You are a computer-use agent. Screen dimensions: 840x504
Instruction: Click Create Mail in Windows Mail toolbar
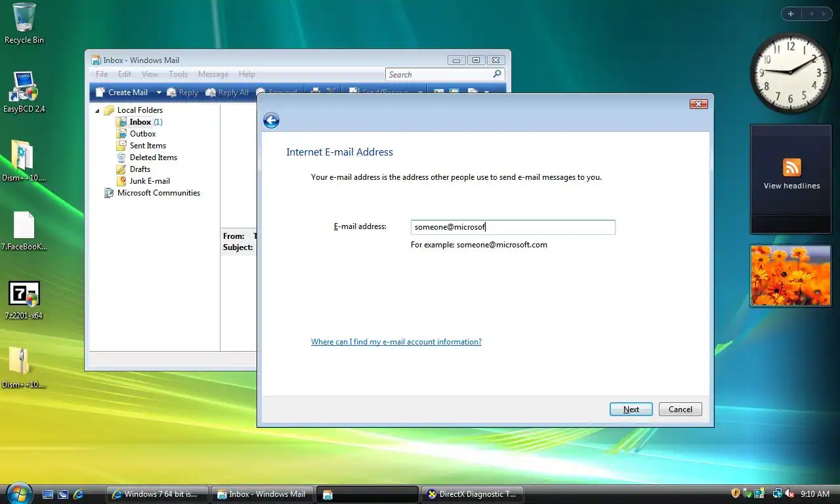pyautogui.click(x=122, y=93)
